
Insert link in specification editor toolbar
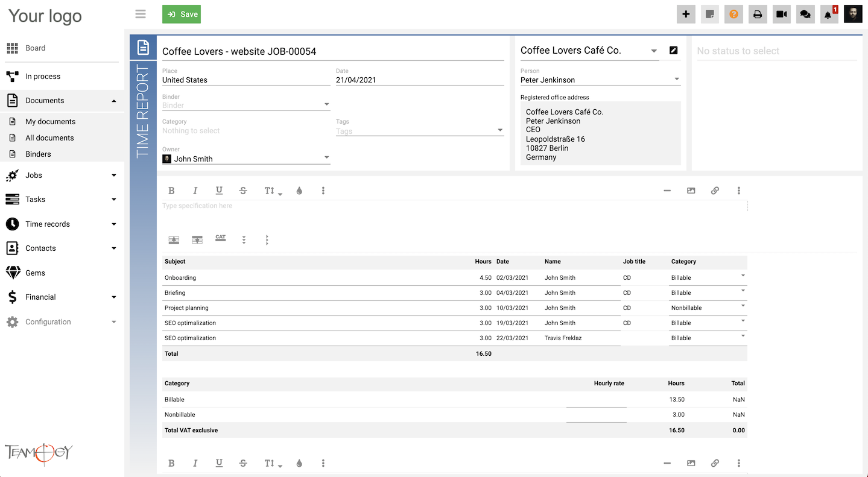point(715,191)
